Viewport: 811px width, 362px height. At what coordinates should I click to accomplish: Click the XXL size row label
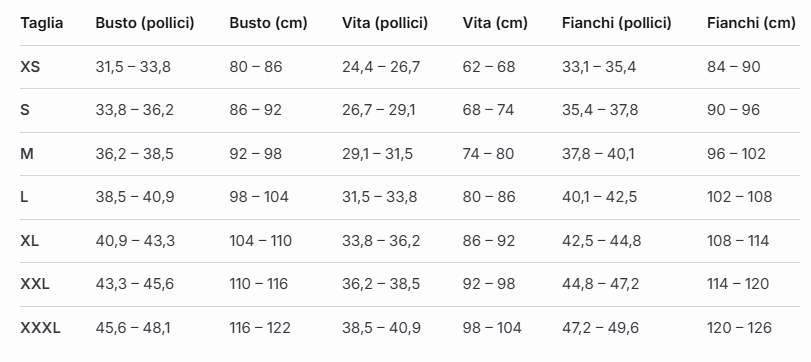tap(35, 284)
